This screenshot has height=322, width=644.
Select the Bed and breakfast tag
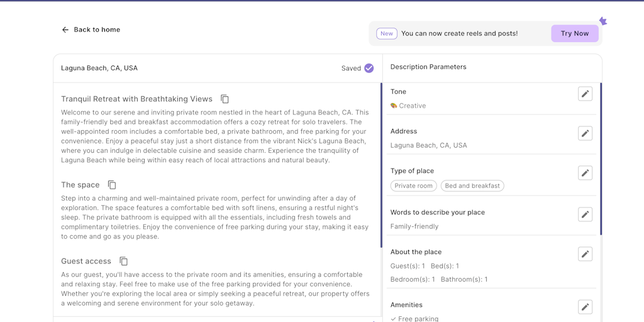tap(472, 186)
